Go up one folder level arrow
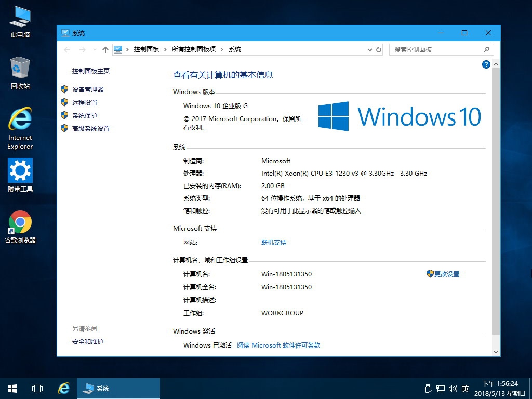 [x=105, y=50]
